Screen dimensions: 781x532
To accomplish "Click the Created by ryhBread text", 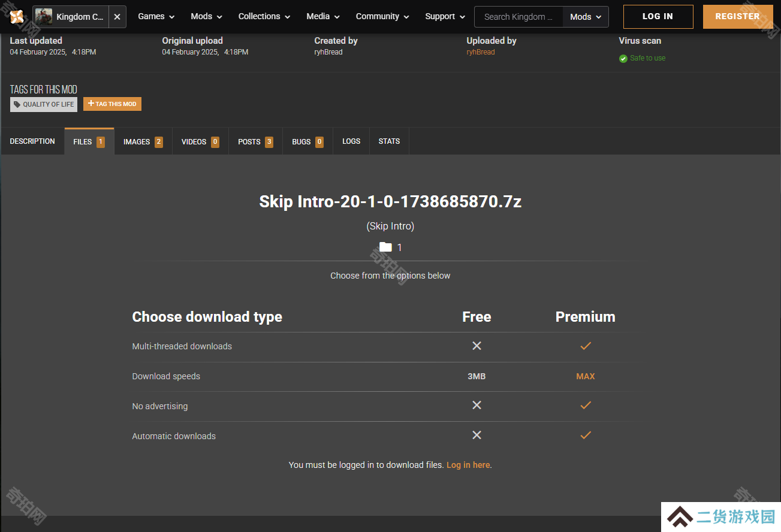I will coord(328,52).
